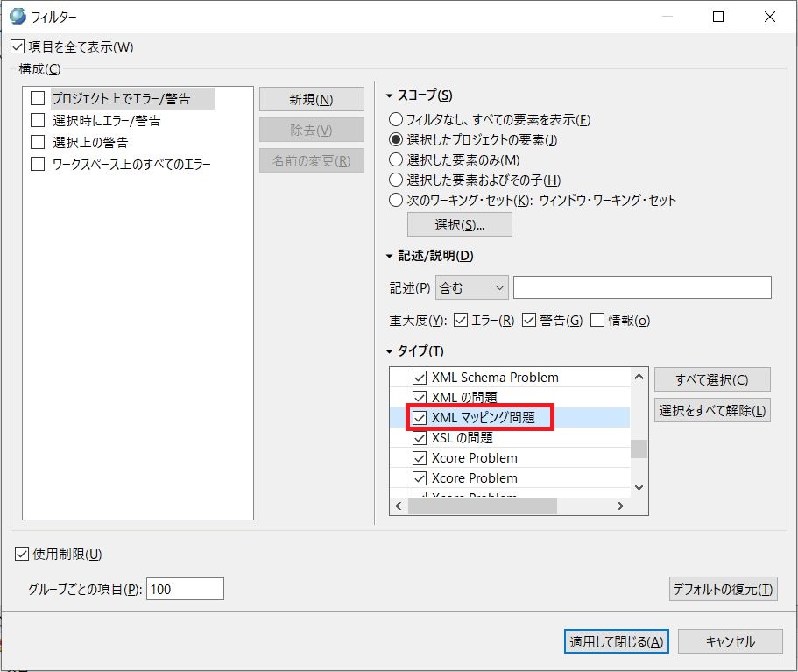798x672 pixels.
Task: Select フィルタなし、すべての要素を表示 radio option
Action: click(397, 119)
